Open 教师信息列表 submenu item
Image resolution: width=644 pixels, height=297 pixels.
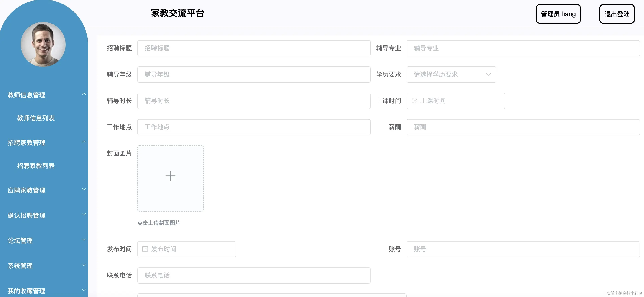(x=36, y=118)
